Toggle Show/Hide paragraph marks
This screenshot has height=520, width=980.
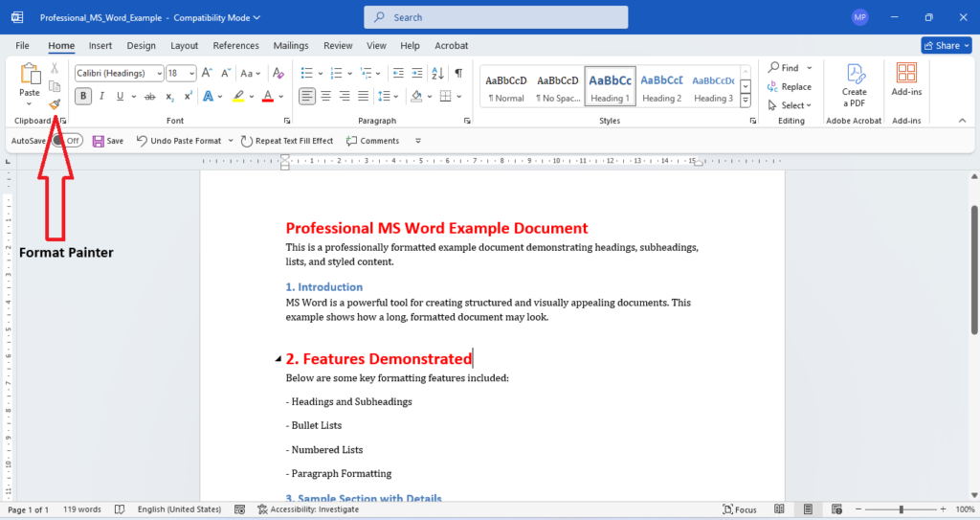[458, 73]
